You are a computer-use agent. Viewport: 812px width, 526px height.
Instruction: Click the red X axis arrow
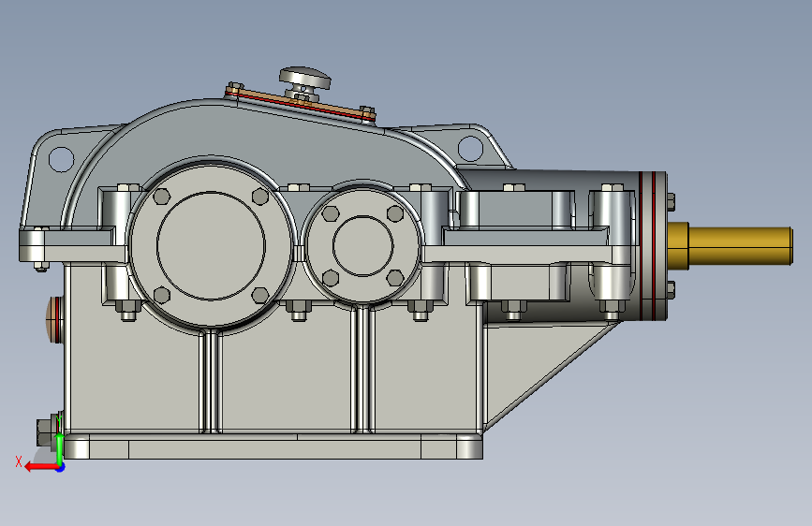tap(40, 467)
